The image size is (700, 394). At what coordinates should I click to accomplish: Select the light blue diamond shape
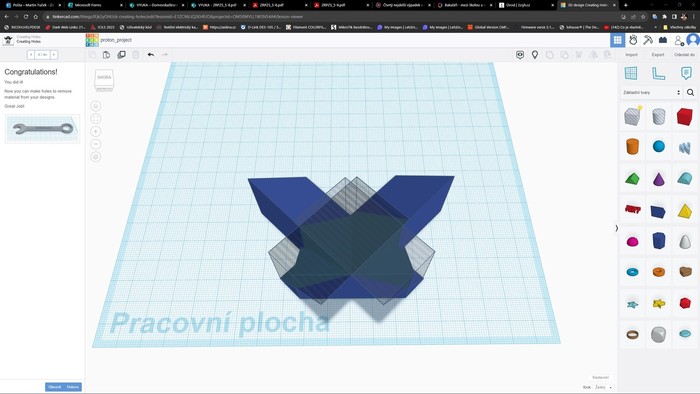[684, 334]
